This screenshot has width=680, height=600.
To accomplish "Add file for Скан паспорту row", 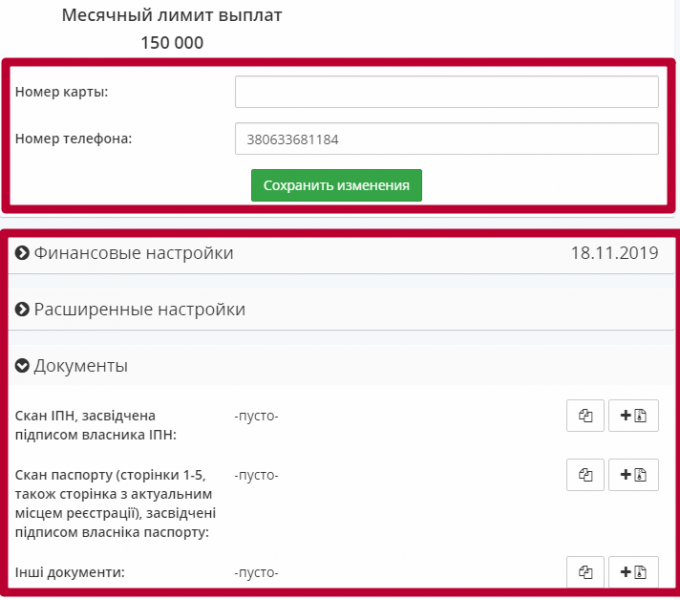I will [633, 475].
